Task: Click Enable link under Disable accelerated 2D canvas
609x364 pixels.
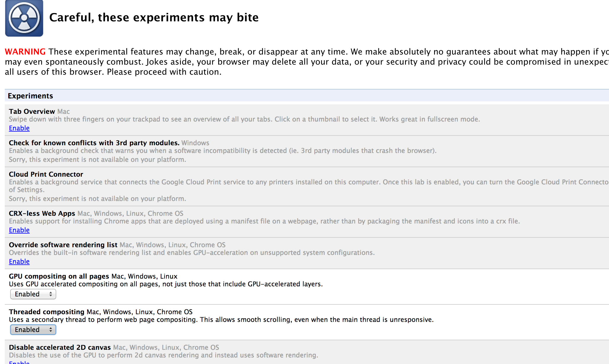Action: [x=19, y=362]
